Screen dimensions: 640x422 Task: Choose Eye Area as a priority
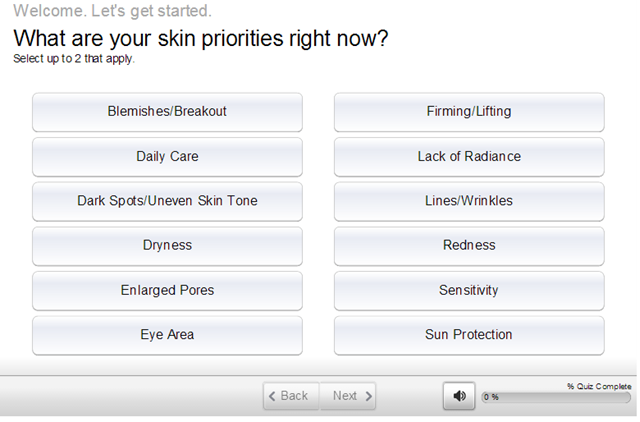167,335
